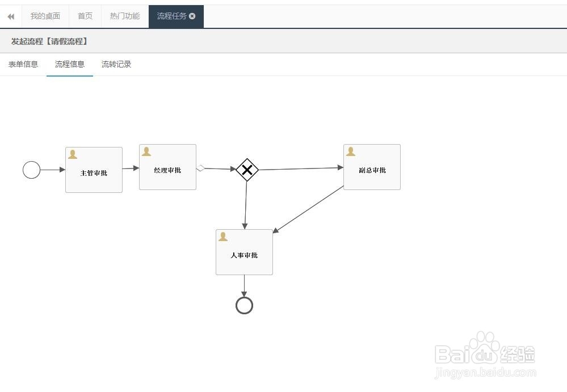Click the user icon on 副总审批 node

(x=350, y=150)
